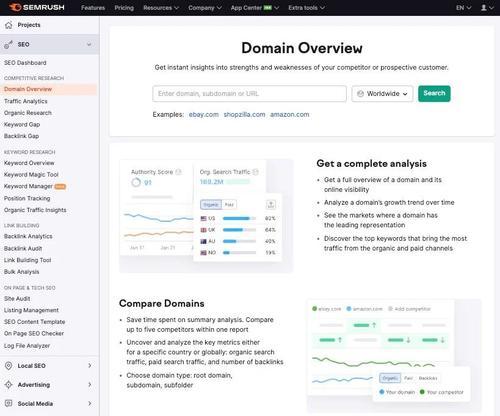
Task: Click the SEO section icon
Action: [9, 44]
